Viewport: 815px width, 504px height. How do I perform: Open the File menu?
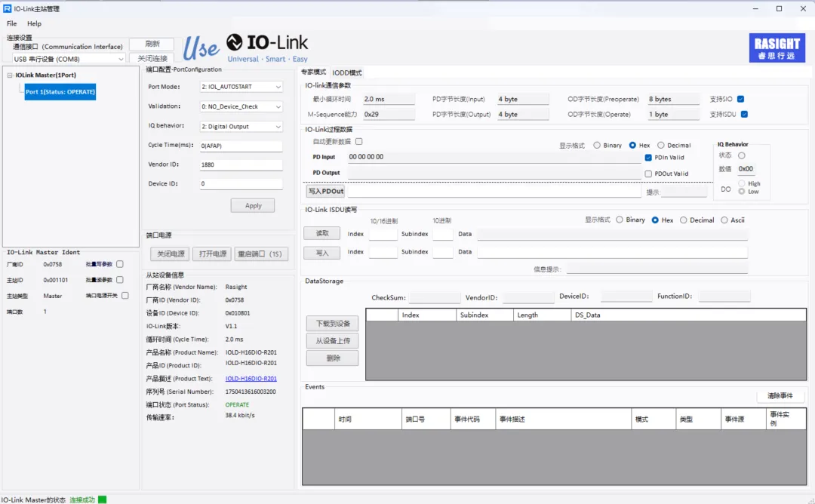(x=11, y=23)
